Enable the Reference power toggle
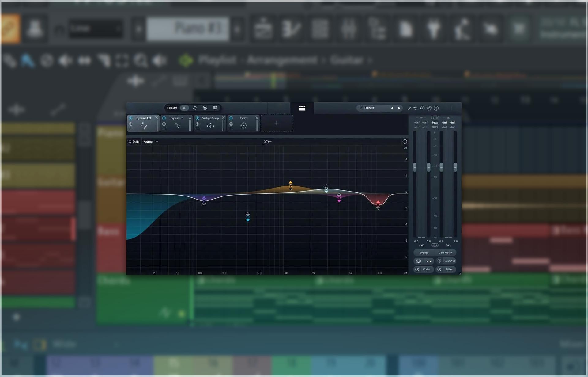Screen dimensions: 588x377 (439, 261)
